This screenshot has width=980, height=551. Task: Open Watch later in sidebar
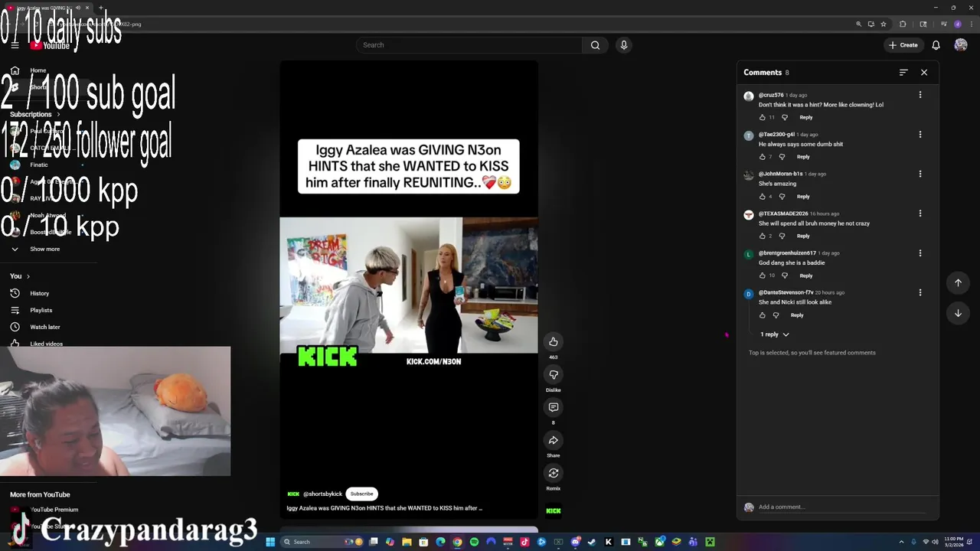[x=44, y=327]
